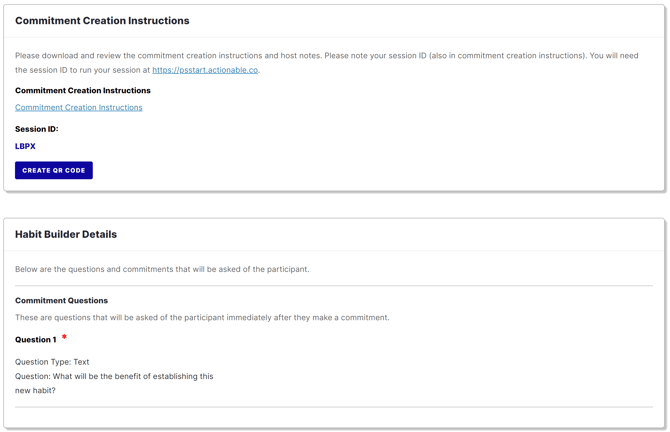Click the 'Below are the questions' description
The height and width of the screenshot is (432, 670).
coord(162,269)
